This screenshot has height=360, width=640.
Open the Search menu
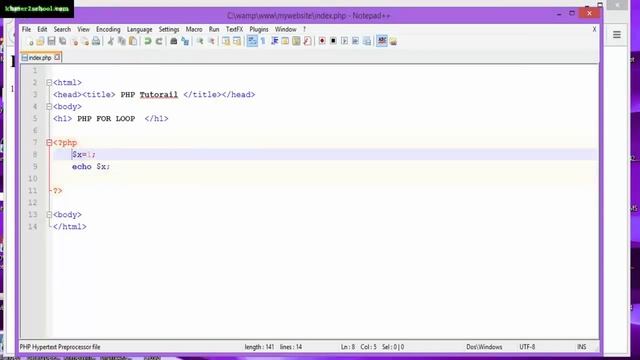(x=62, y=29)
